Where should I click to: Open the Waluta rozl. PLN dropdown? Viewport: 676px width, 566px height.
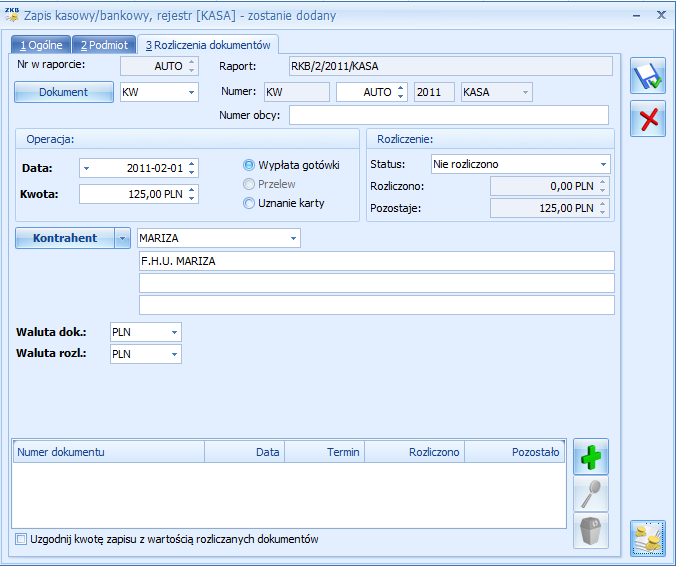click(x=174, y=354)
